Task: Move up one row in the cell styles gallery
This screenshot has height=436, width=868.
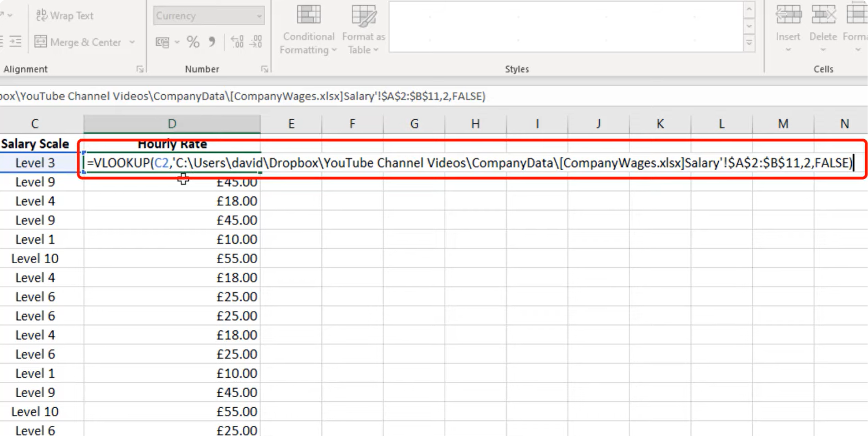Action: pyautogui.click(x=749, y=10)
